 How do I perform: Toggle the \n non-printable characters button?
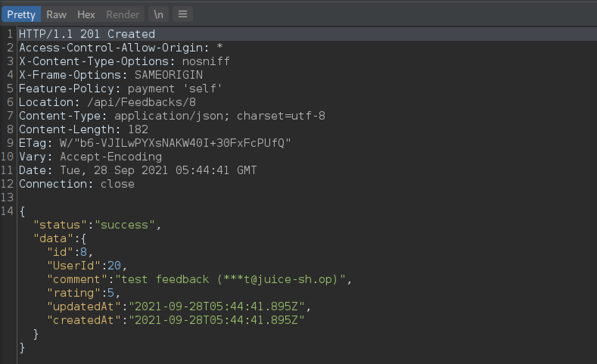point(159,14)
